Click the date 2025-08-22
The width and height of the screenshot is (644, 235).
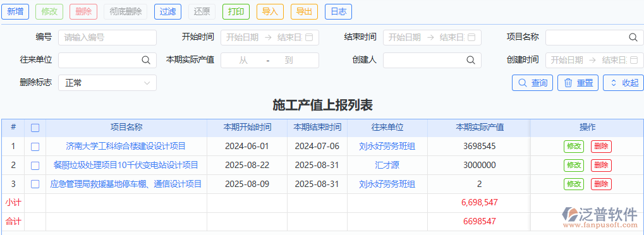(247, 165)
